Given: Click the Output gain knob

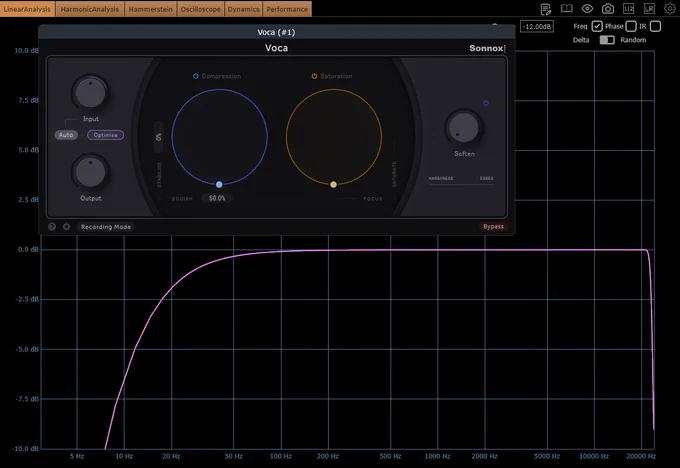Looking at the screenshot, I should click(90, 173).
